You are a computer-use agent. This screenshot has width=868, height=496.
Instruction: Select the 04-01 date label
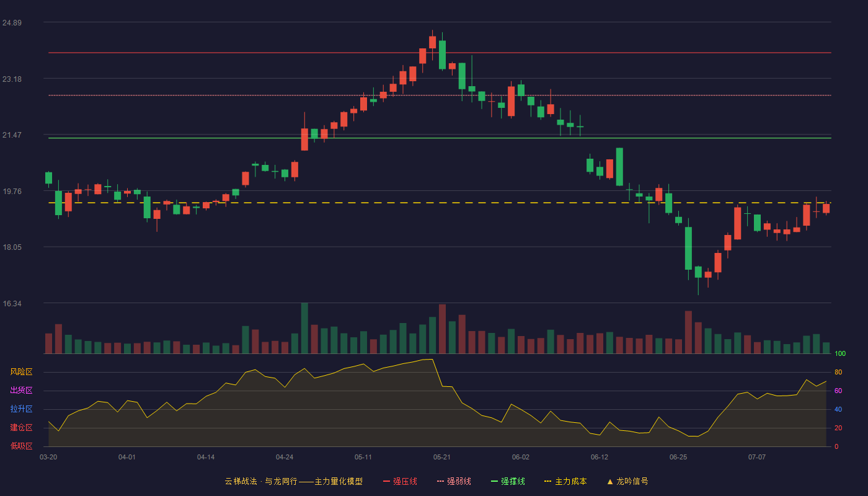pyautogui.click(x=127, y=457)
